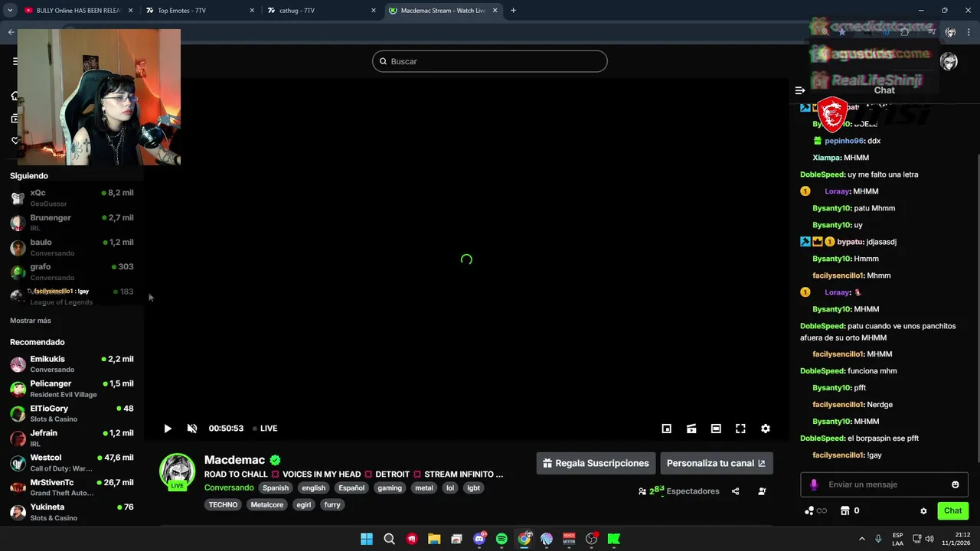
Task: Open Spotify from the taskbar
Action: tap(501, 539)
